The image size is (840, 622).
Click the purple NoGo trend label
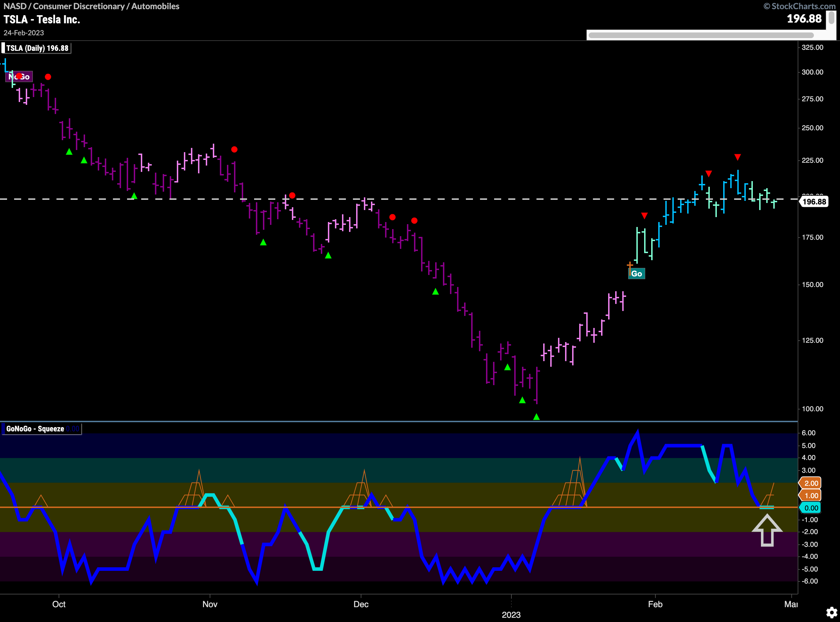[x=19, y=77]
